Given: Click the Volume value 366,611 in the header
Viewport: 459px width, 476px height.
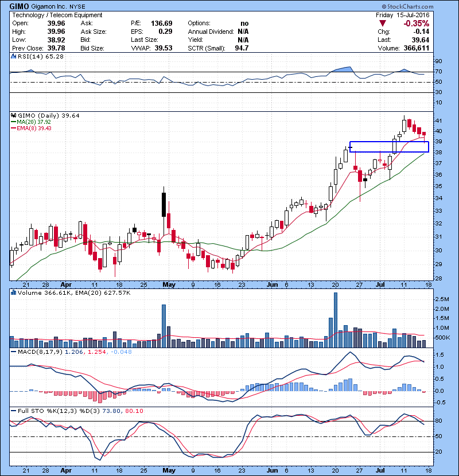Looking at the screenshot, I should [x=417, y=48].
